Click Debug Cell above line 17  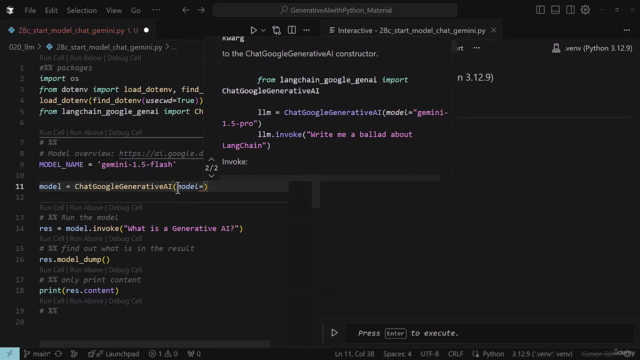tap(125, 270)
